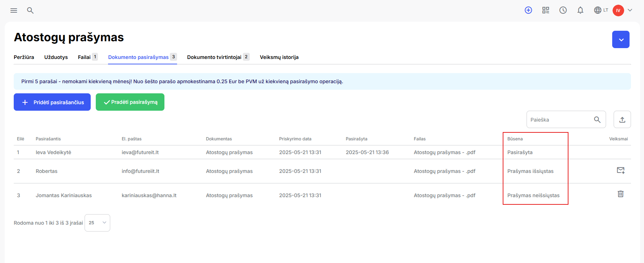Delete signer Jomantas Kariniauskas trash icon
This screenshot has width=644, height=263.
coord(621,194)
